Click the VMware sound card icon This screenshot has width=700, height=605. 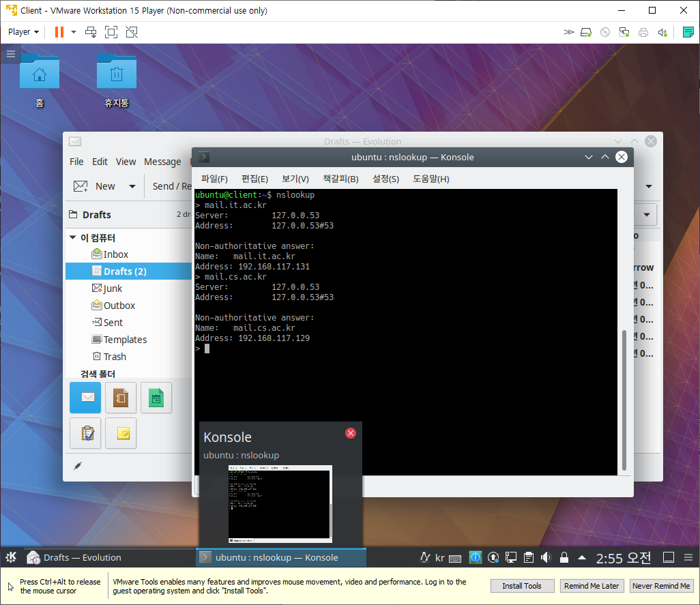click(662, 32)
